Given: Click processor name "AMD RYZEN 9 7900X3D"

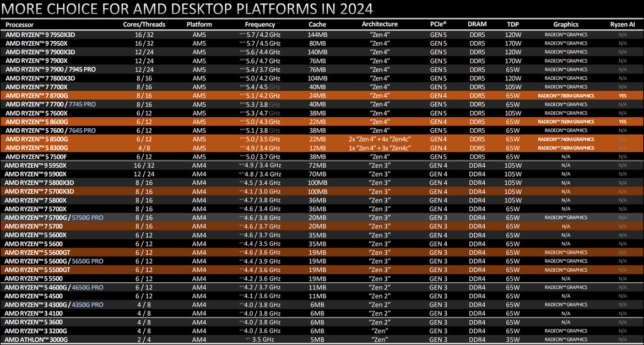Looking at the screenshot, I should (x=40, y=52).
